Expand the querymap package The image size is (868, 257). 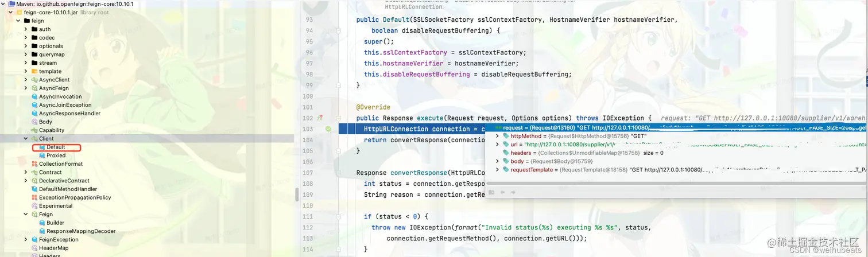(x=26, y=54)
